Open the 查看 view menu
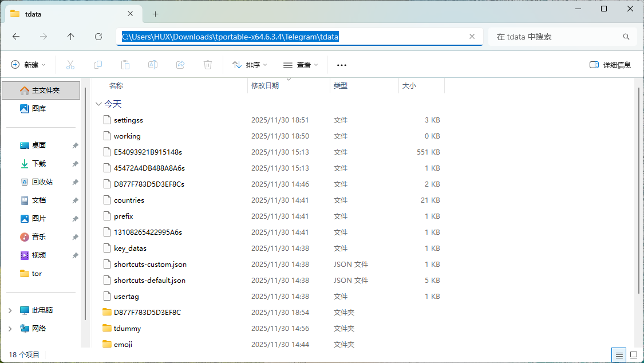 [301, 65]
